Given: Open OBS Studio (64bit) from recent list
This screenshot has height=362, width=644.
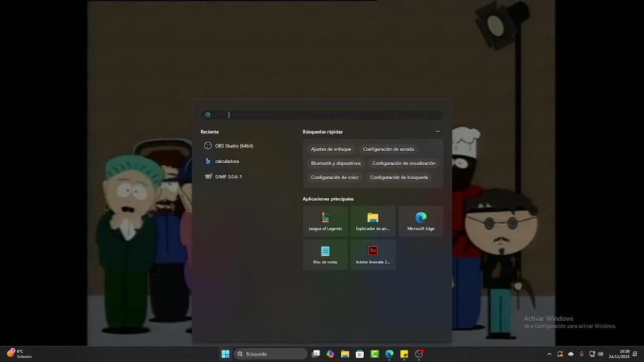Looking at the screenshot, I should pyautogui.click(x=229, y=146).
